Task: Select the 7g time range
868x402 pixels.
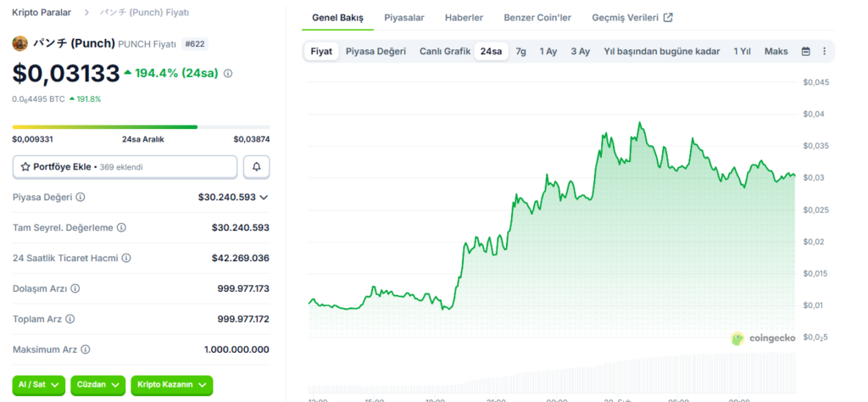Action: [x=520, y=52]
